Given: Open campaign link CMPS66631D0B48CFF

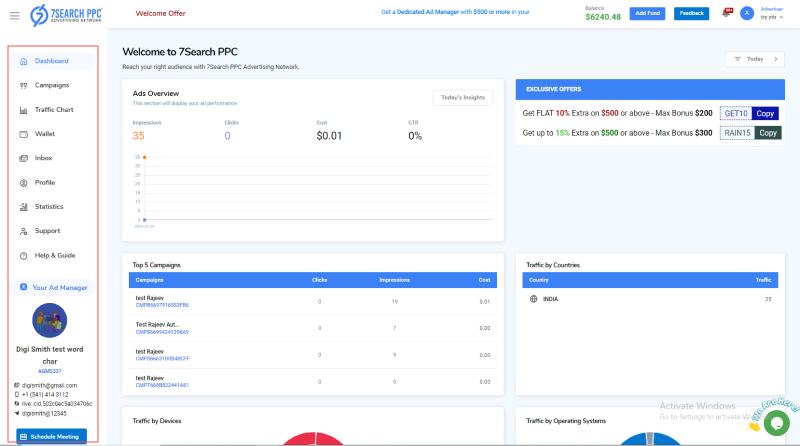Looking at the screenshot, I should (x=162, y=359).
